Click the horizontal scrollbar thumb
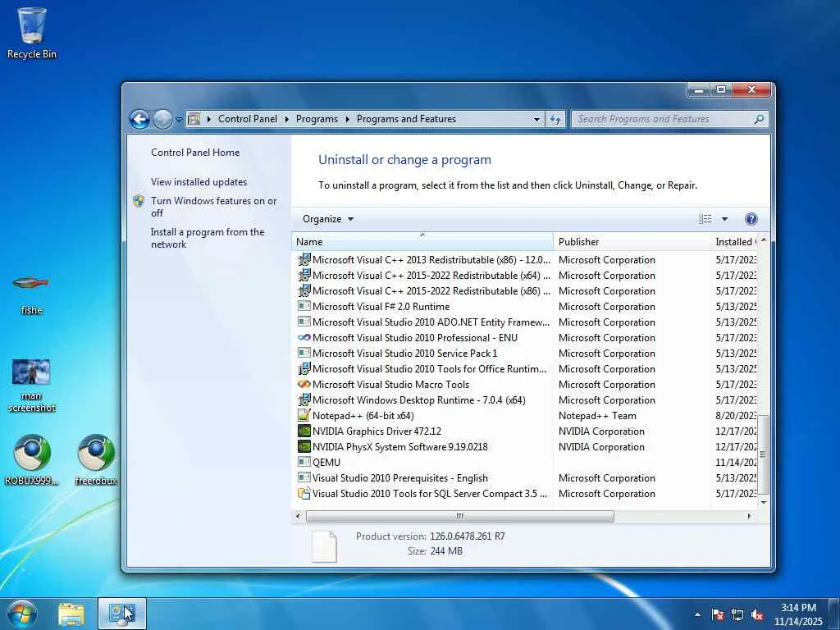Viewport: 840px width, 630px height. (x=459, y=516)
